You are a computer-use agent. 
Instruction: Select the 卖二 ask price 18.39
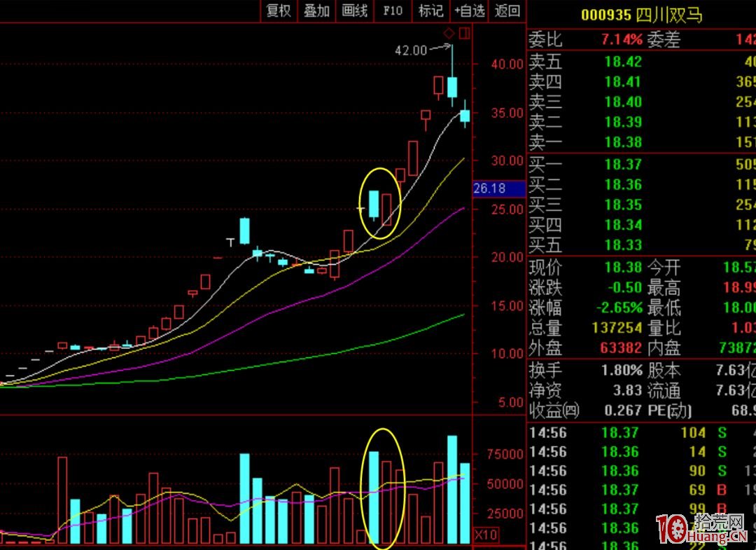pyautogui.click(x=623, y=122)
